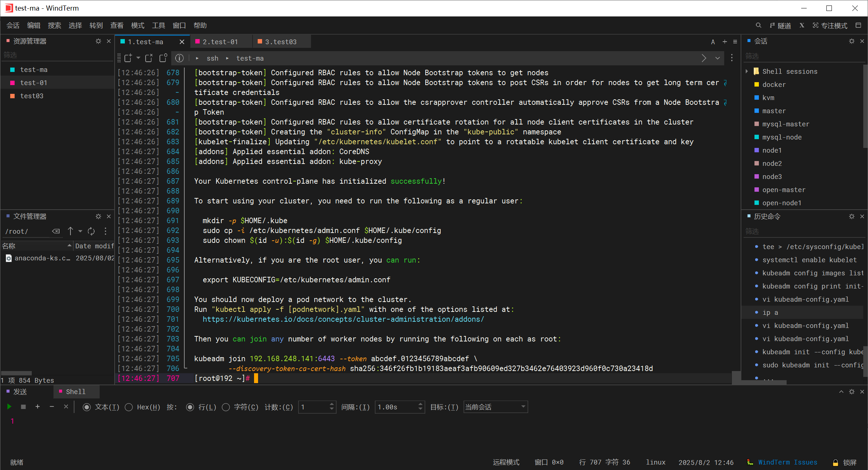Click the 锁屏 lock screen button

(x=845, y=462)
